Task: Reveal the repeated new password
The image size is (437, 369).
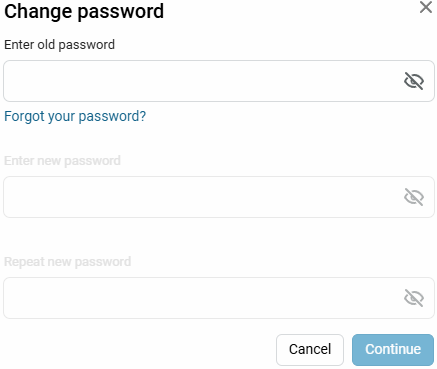Action: click(414, 298)
